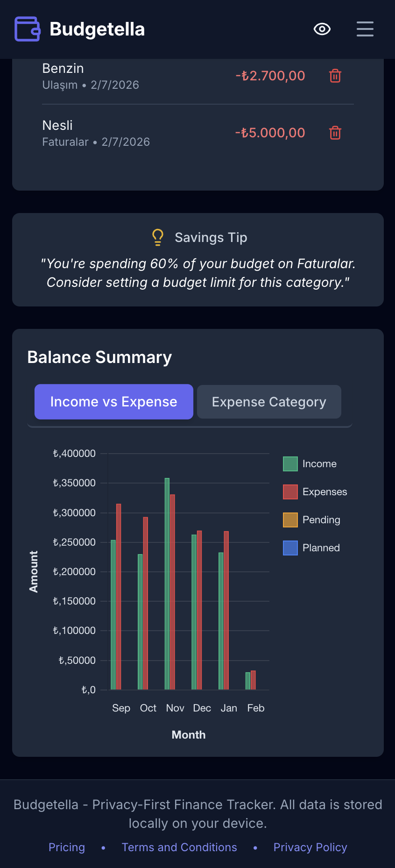The image size is (395, 868).
Task: Click the Budgetella wallet logo icon
Action: (x=27, y=29)
